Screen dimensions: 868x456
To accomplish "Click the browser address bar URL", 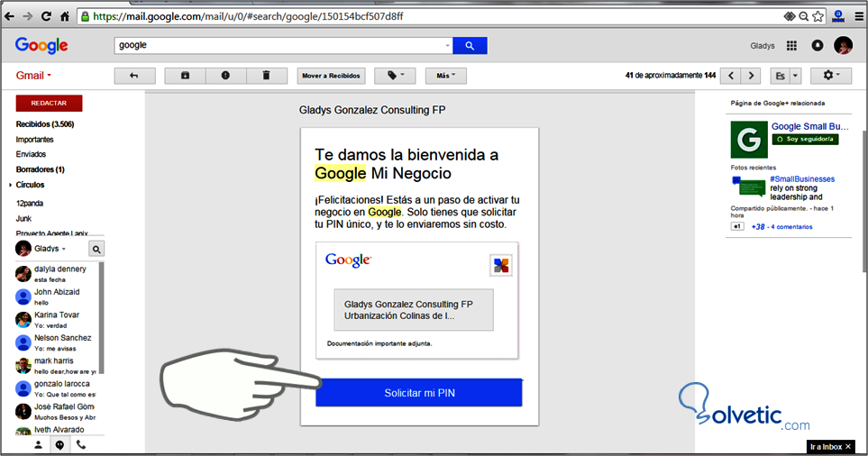I will (x=248, y=16).
